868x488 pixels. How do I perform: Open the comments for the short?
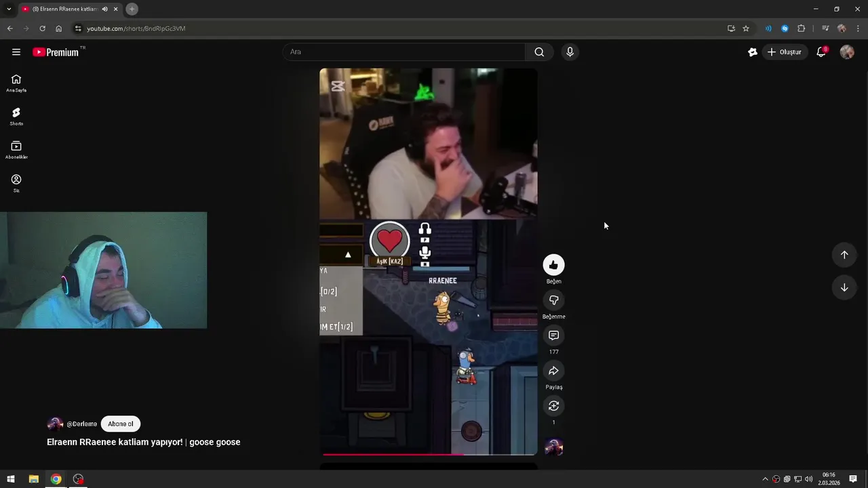pyautogui.click(x=553, y=335)
